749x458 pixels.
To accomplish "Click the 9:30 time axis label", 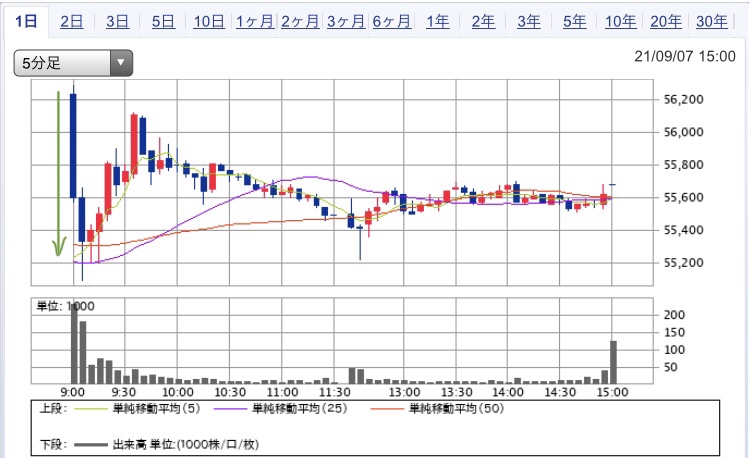I will [124, 393].
